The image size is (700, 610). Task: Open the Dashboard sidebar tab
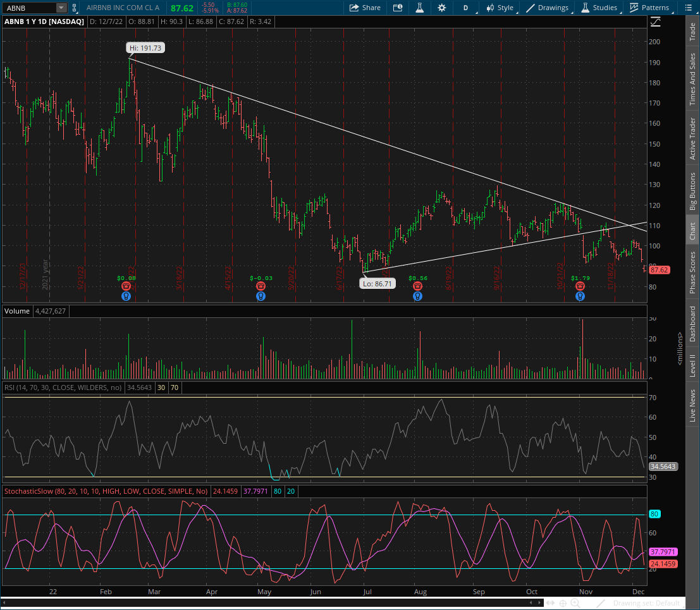coord(693,324)
